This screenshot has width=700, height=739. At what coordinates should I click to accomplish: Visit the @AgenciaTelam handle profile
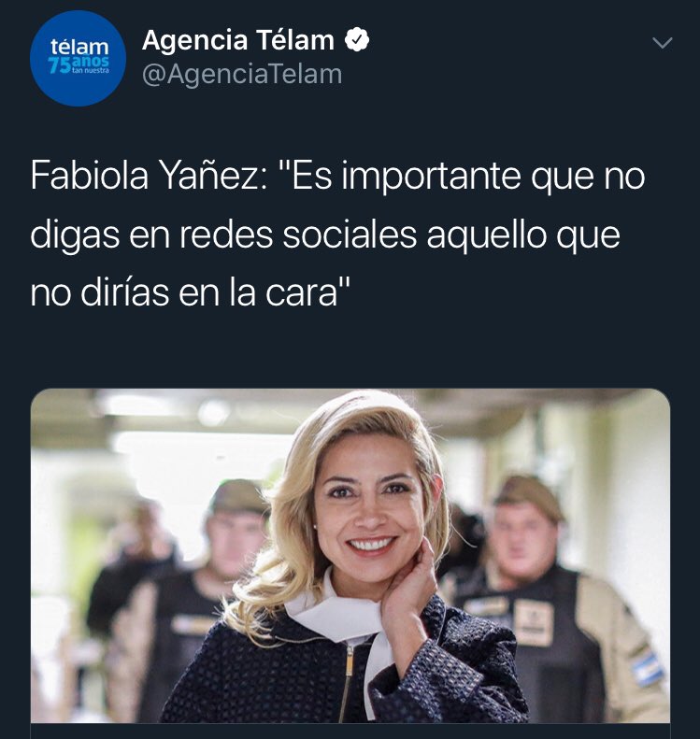[242, 75]
